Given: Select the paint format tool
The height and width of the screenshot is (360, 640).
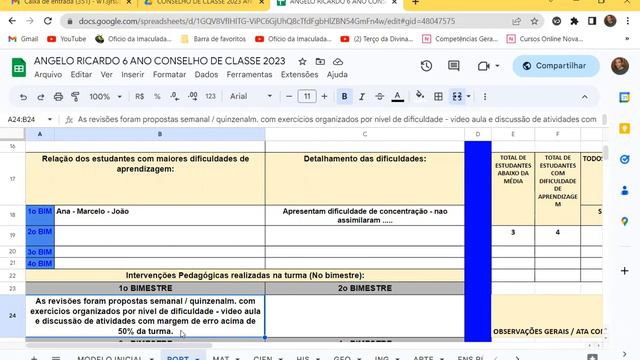Looking at the screenshot, I should coord(76,97).
